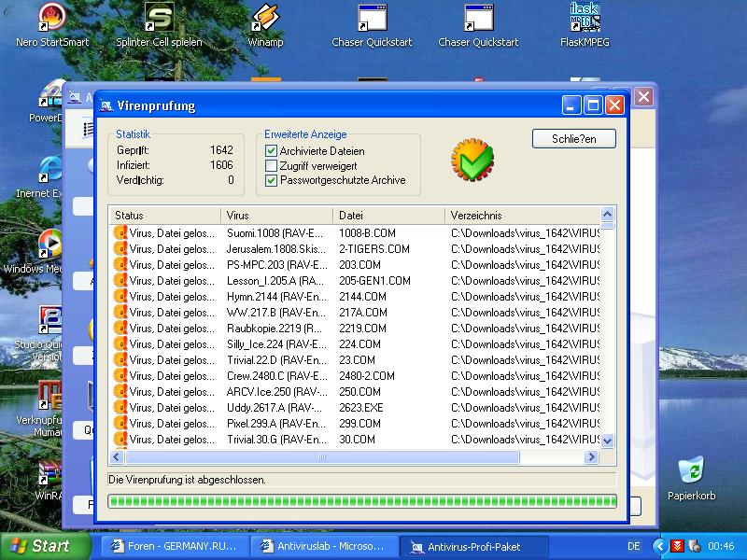
Task: Click the green checkmark shield icon
Action: (472, 159)
